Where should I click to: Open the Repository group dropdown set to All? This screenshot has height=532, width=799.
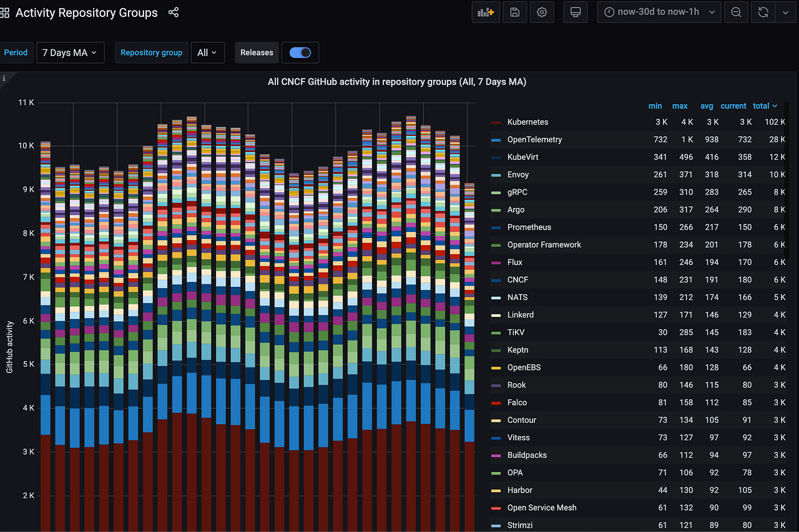207,52
